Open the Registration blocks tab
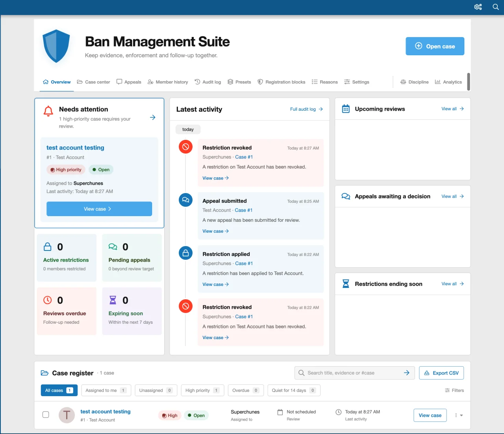The width and height of the screenshot is (504, 434). [281, 82]
